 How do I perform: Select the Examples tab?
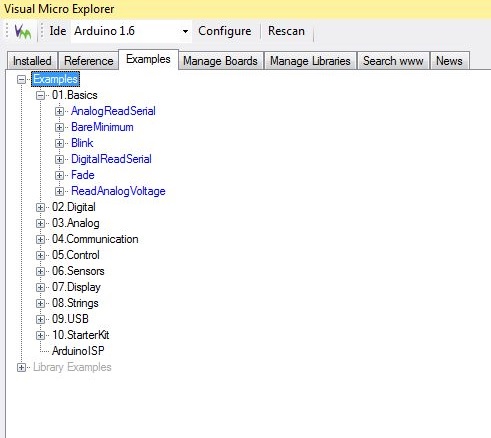click(148, 59)
